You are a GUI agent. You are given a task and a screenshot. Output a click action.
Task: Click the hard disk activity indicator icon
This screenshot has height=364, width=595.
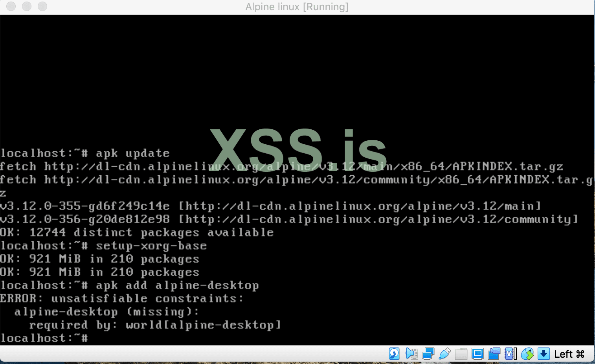[x=394, y=354]
